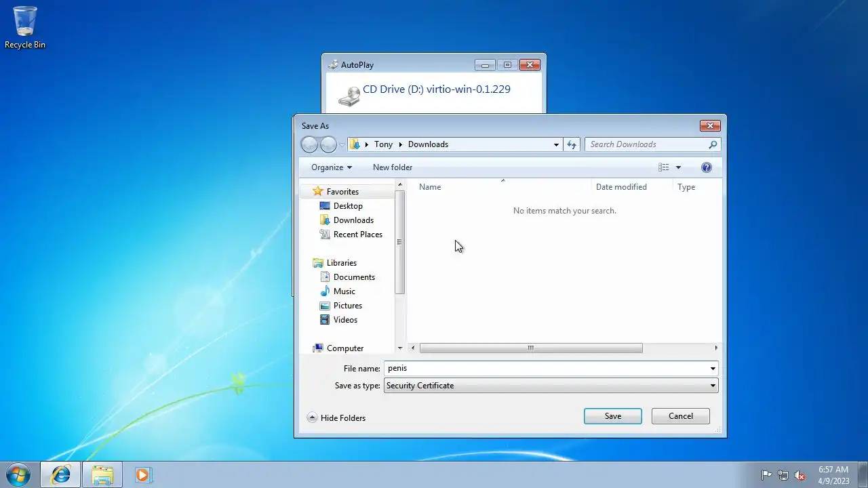Open the Windows Start menu
The width and height of the screenshot is (868, 488).
pyautogui.click(x=18, y=474)
